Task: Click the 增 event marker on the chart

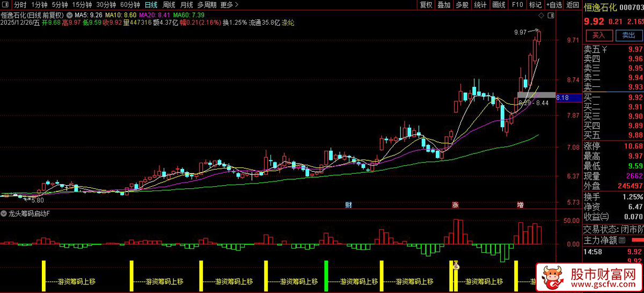Action: tap(520, 205)
